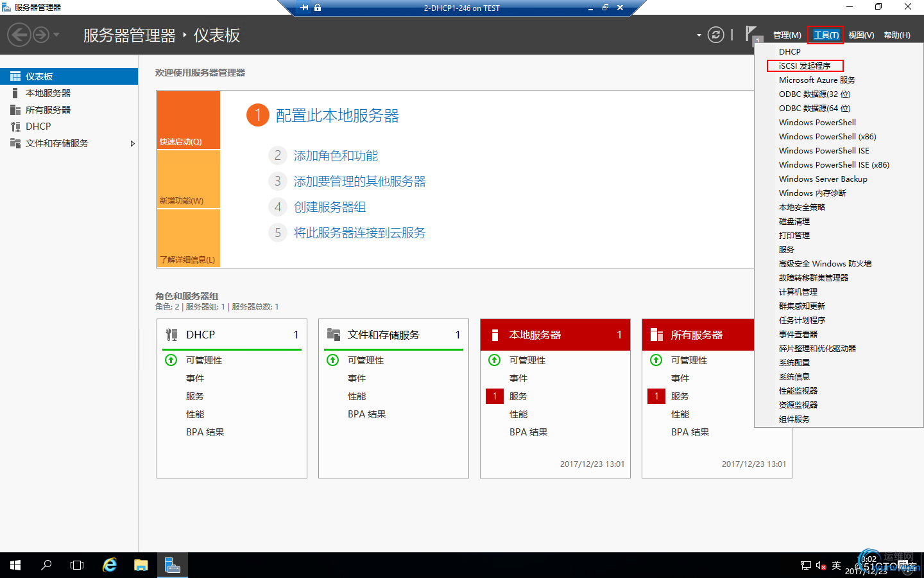The image size is (924, 578).
Task: Click the 英 input method indicator
Action: tap(836, 565)
